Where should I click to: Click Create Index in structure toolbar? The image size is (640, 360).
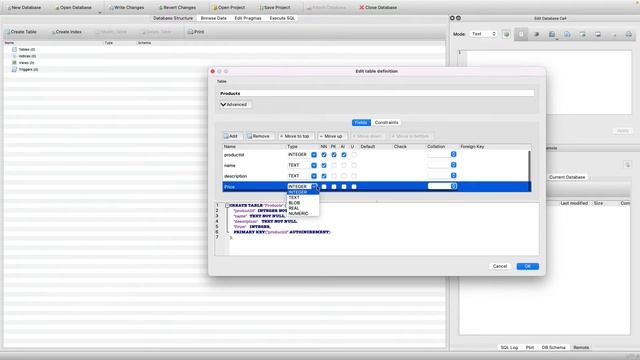(67, 32)
